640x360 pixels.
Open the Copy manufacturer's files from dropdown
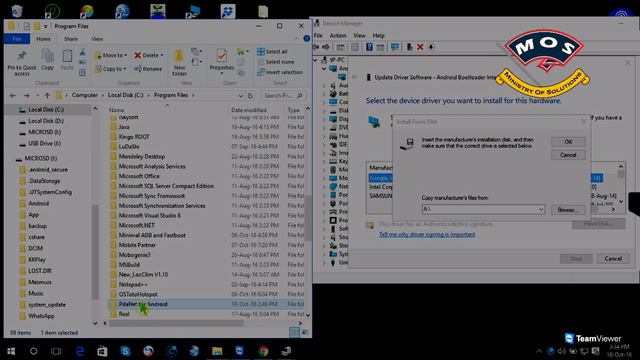click(541, 209)
